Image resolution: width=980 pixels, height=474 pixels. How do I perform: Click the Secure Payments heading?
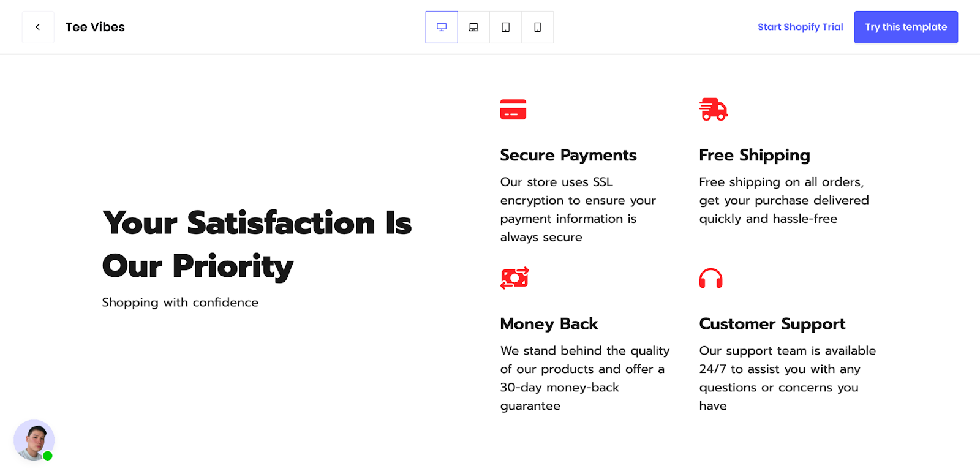(x=568, y=155)
